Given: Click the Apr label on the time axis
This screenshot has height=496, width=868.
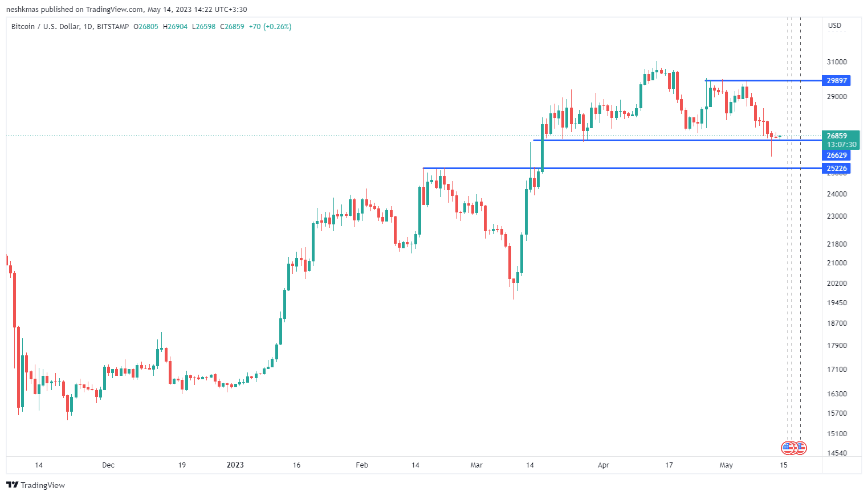Looking at the screenshot, I should click(604, 465).
